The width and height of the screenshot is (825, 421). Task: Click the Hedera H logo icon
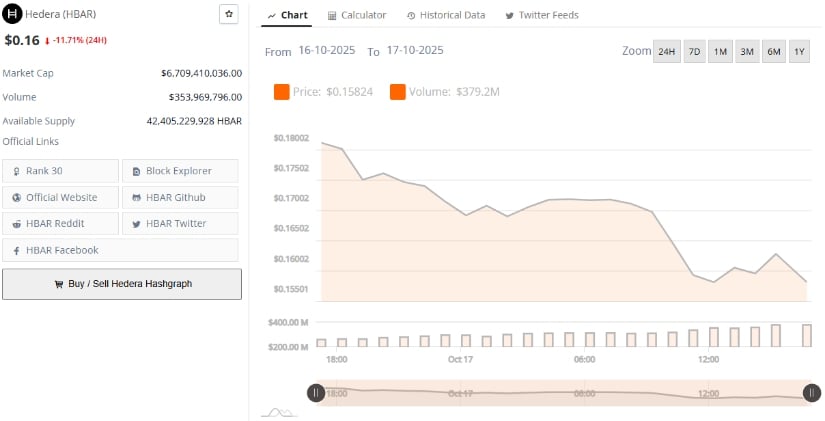coord(14,14)
